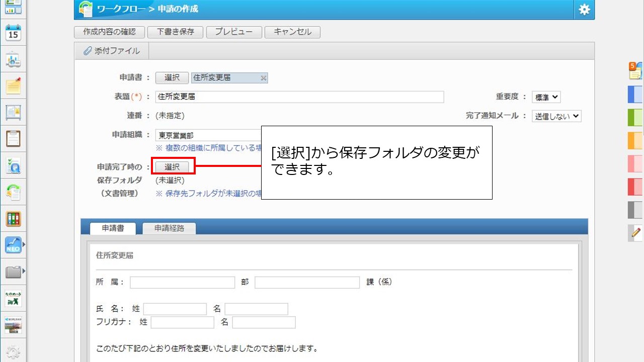The image size is (644, 362).
Task: Click the 表題 text input field
Action: pyautogui.click(x=299, y=97)
